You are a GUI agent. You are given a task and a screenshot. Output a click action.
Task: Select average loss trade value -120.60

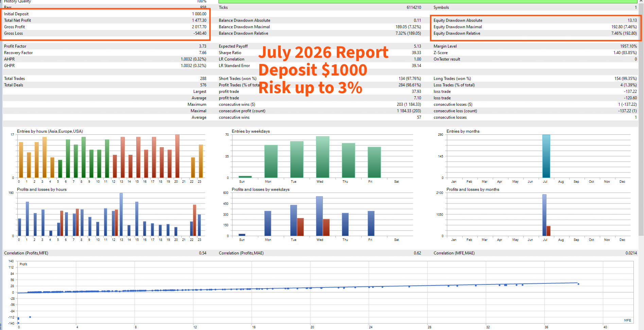[x=630, y=98]
